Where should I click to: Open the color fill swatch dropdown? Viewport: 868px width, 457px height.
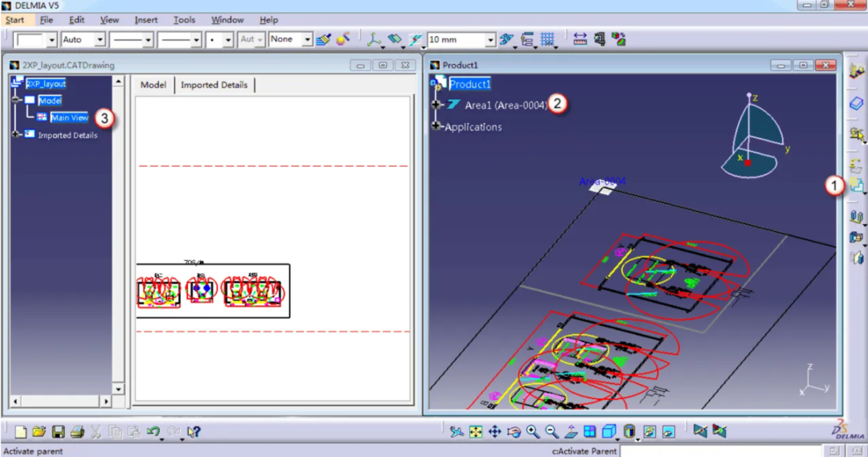[51, 40]
